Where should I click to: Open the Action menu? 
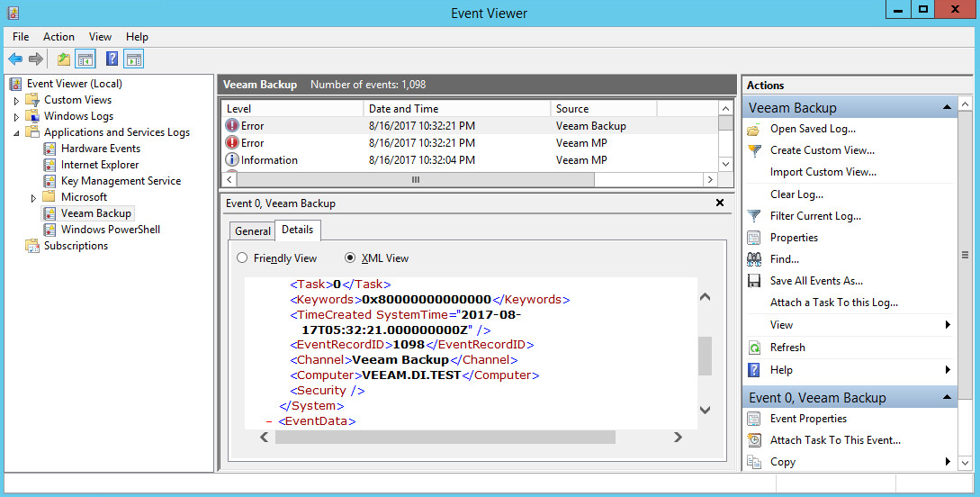pyautogui.click(x=58, y=37)
